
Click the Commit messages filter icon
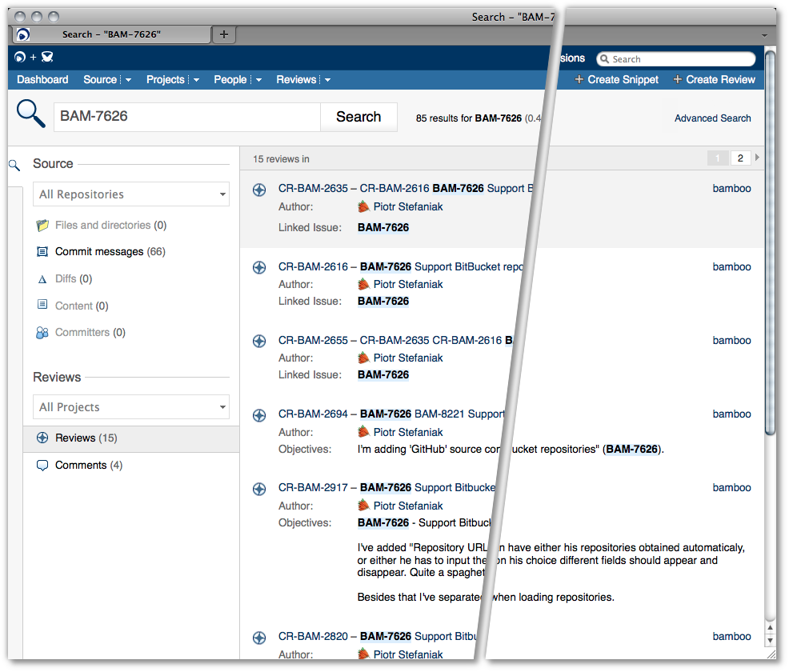click(x=42, y=252)
